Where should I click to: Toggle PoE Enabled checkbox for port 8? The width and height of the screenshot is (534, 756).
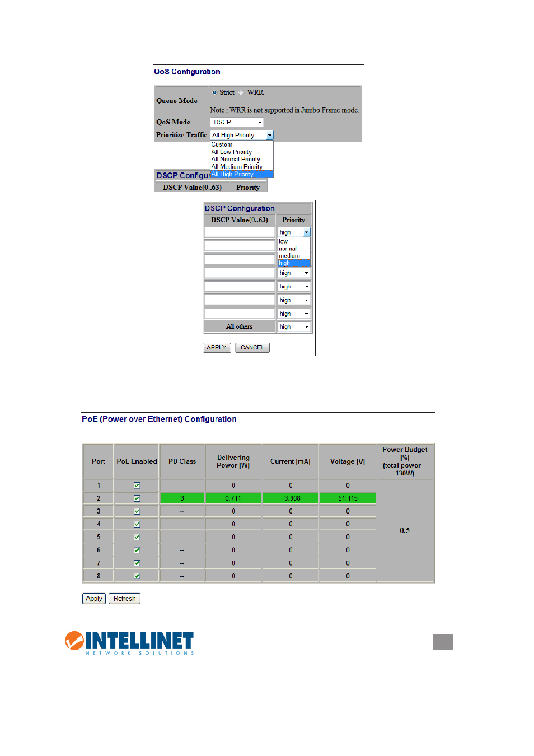[137, 576]
